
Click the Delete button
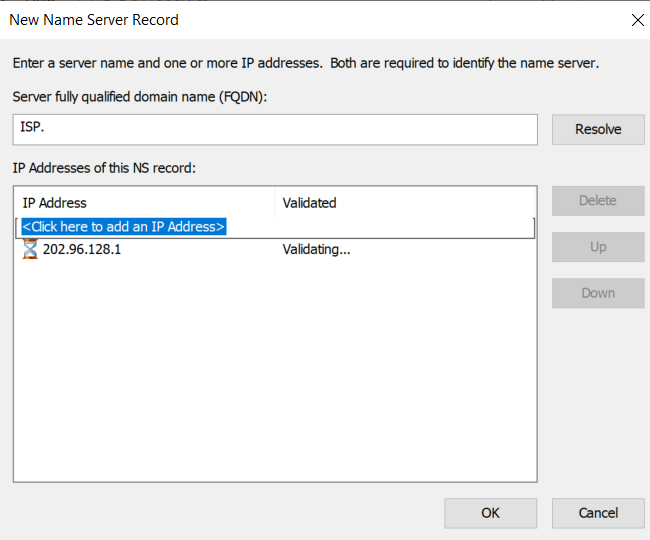coord(598,201)
